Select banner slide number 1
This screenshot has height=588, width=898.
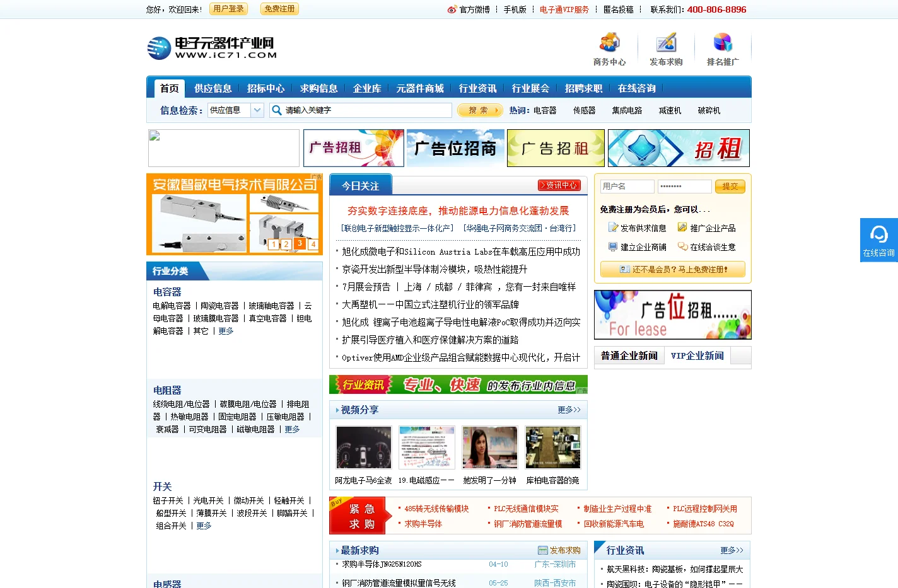[x=273, y=244]
